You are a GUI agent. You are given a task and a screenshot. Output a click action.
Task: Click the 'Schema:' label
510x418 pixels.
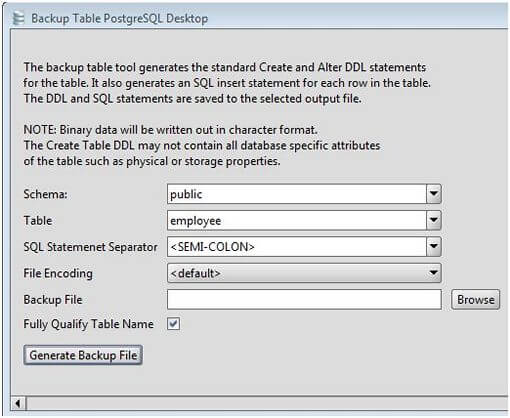point(45,194)
